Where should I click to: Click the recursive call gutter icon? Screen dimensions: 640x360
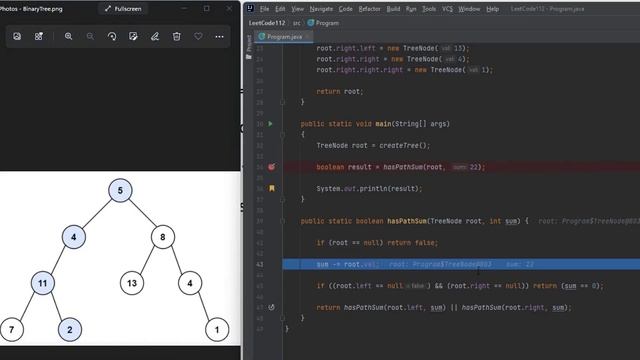271,307
